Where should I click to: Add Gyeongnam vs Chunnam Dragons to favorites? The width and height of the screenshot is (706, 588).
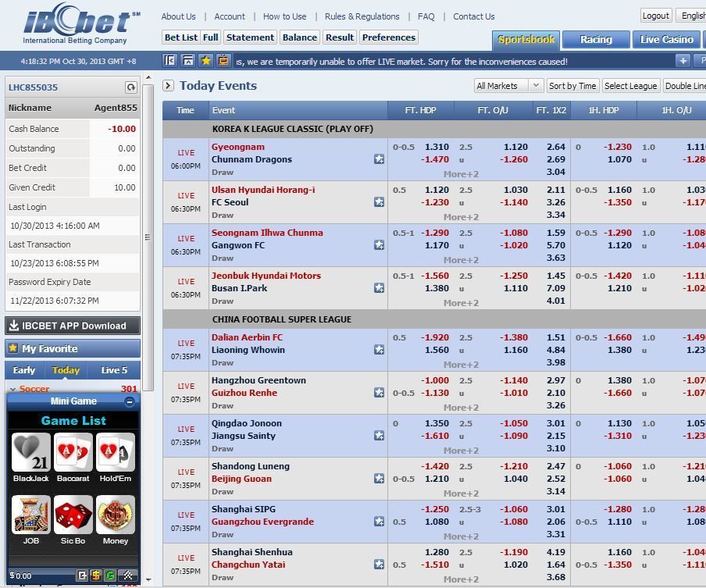tap(379, 159)
